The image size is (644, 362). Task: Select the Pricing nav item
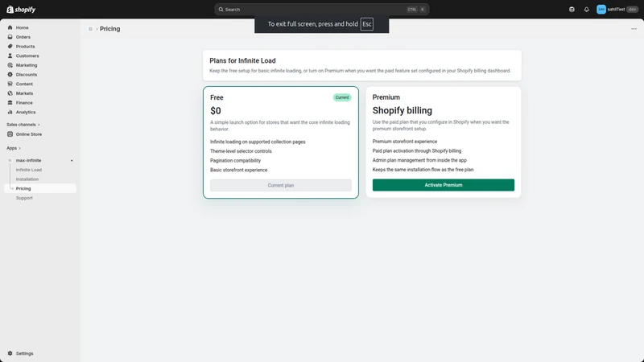coord(40,188)
